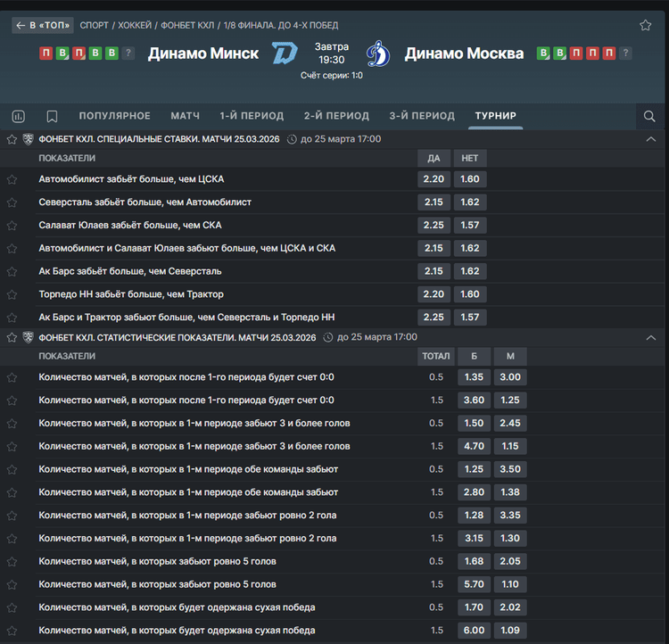Click question mark icon after Динамо Минск form
Image resolution: width=669 pixels, height=644 pixels.
[x=128, y=54]
